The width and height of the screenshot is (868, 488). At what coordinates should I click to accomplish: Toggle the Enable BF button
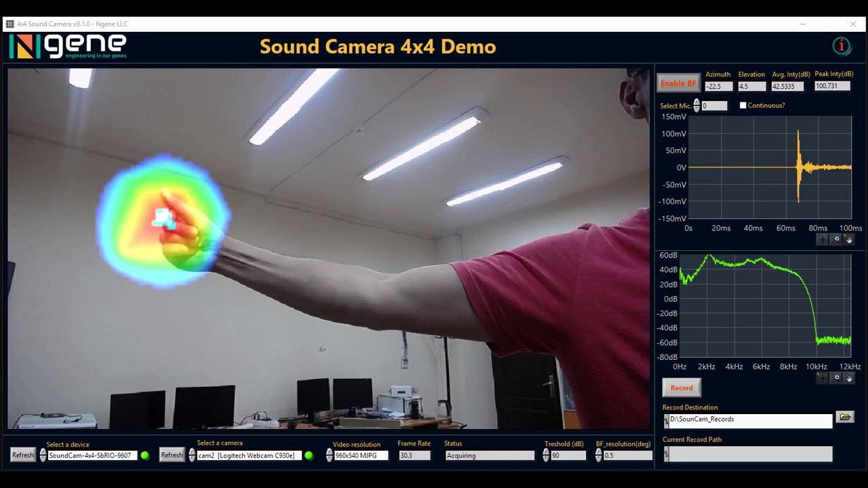[678, 83]
